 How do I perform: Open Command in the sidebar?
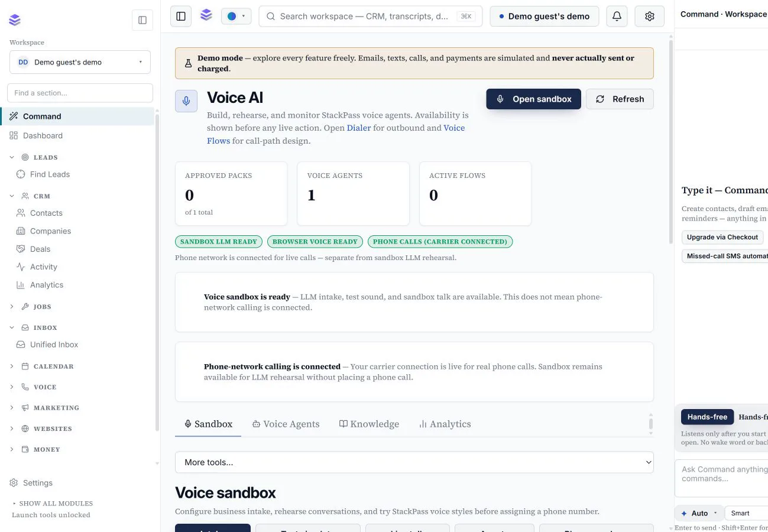click(77, 116)
